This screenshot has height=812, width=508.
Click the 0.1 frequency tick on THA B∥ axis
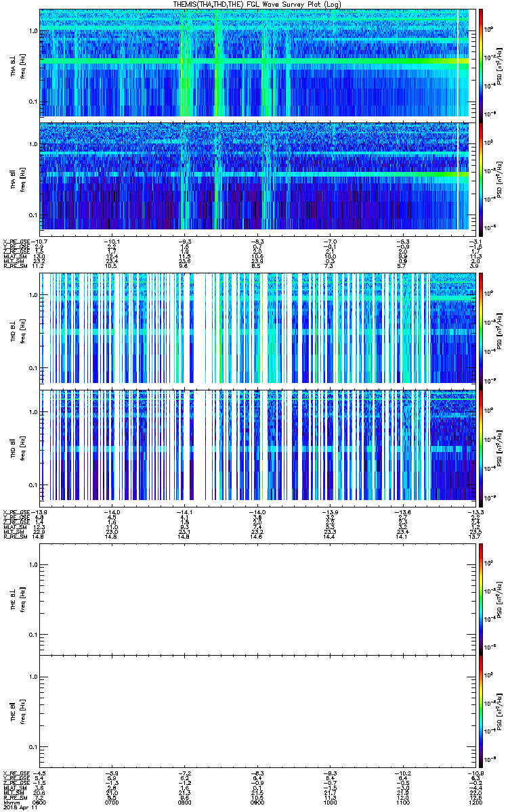point(33,215)
